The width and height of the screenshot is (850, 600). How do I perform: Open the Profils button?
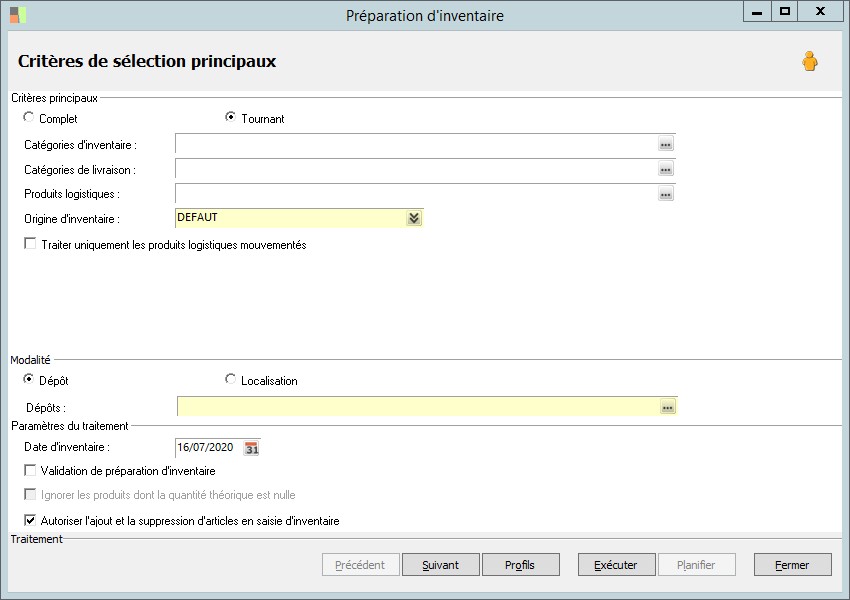point(519,565)
